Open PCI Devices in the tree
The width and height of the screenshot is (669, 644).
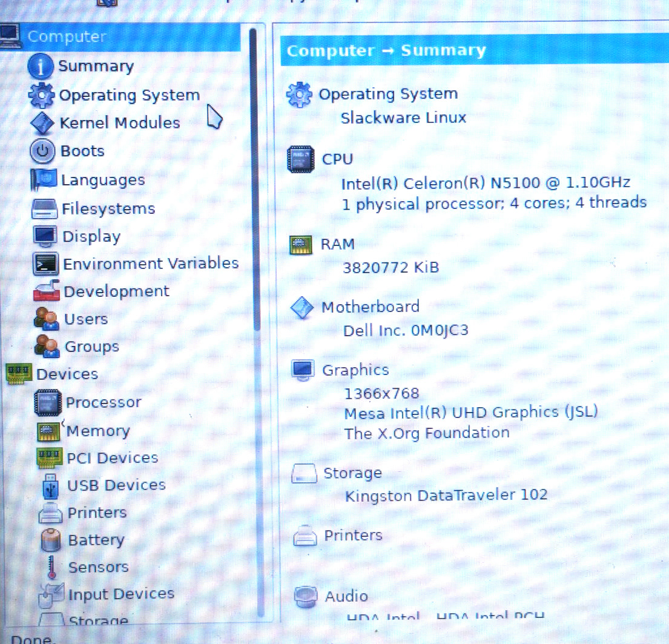(x=112, y=458)
